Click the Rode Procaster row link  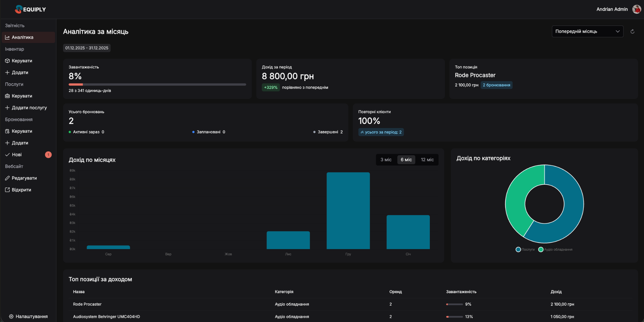click(87, 304)
